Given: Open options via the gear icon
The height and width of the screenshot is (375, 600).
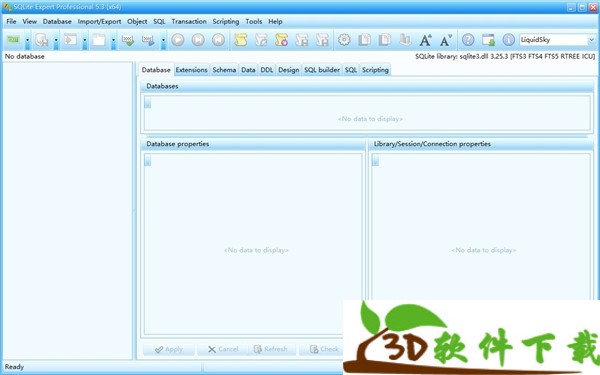Looking at the screenshot, I should tap(344, 40).
